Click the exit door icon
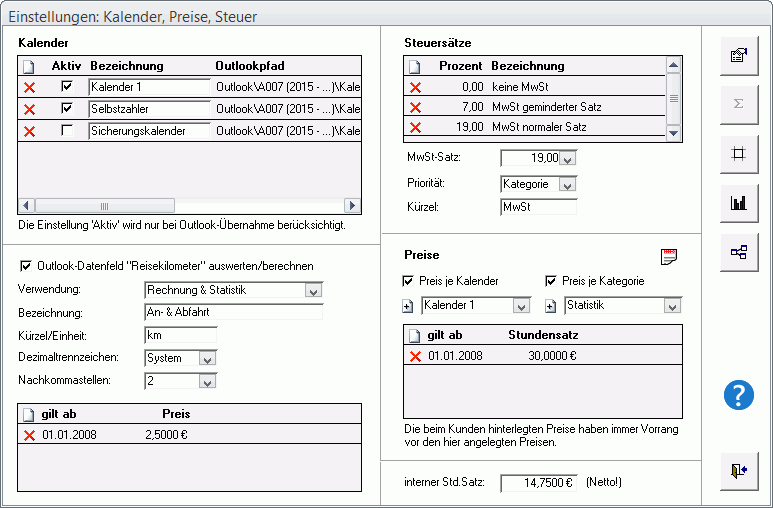This screenshot has height=508, width=773. click(x=738, y=471)
